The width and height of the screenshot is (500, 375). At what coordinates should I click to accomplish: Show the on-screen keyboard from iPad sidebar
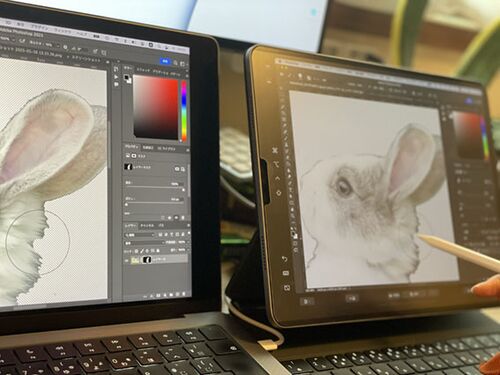pos(286,273)
